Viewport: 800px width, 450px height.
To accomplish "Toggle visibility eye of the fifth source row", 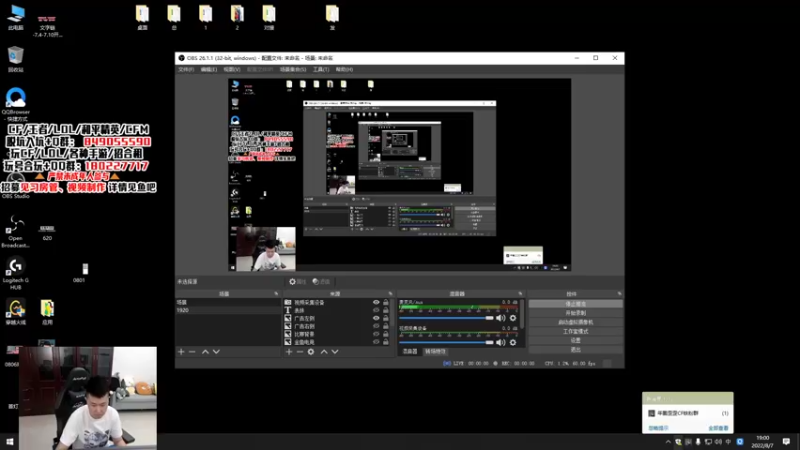I will pyautogui.click(x=376, y=334).
